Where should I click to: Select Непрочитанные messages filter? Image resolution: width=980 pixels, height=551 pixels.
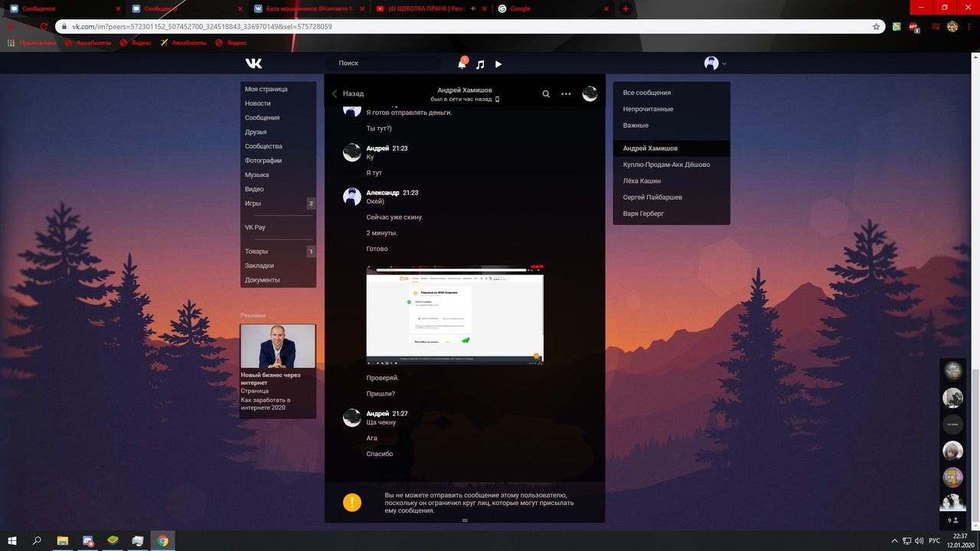pyautogui.click(x=648, y=109)
